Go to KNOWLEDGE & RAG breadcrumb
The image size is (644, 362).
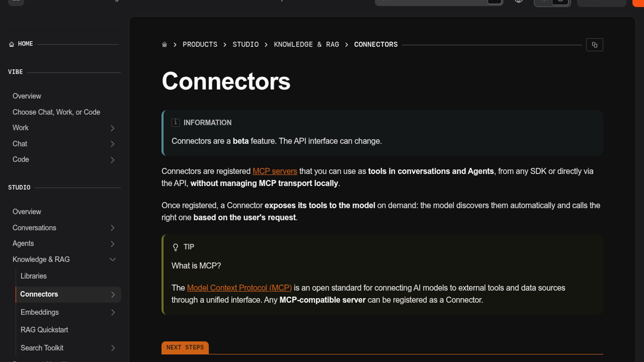click(x=306, y=45)
